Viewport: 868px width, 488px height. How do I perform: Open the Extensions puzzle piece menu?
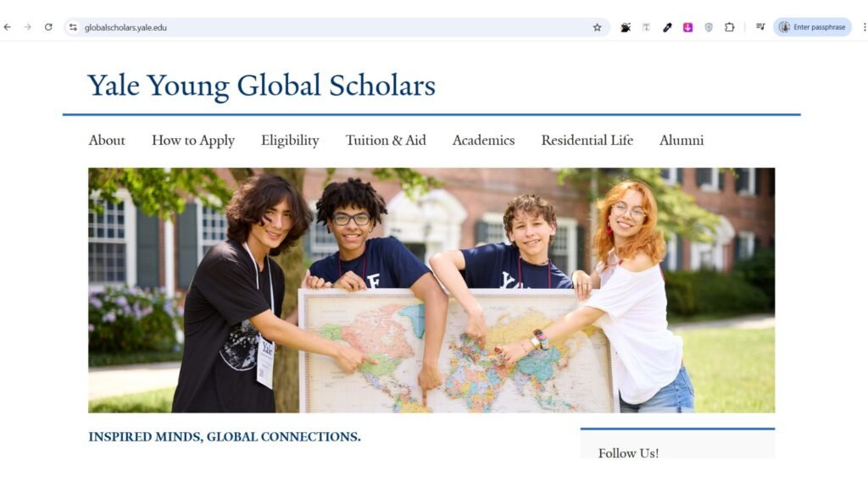(730, 27)
